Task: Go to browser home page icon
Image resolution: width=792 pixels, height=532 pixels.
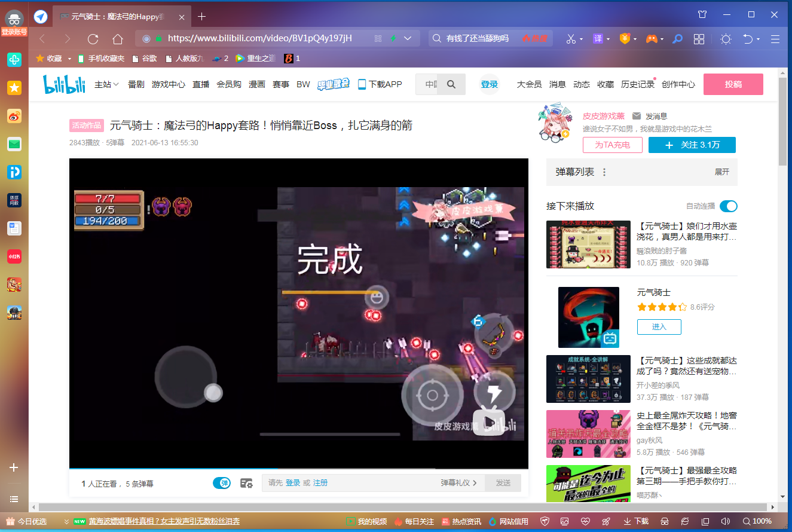Action: 118,39
